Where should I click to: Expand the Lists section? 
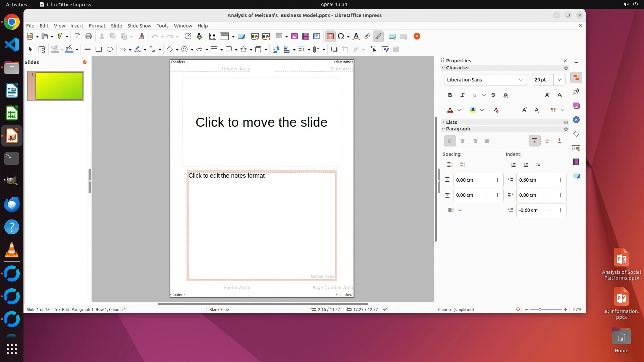[451, 122]
